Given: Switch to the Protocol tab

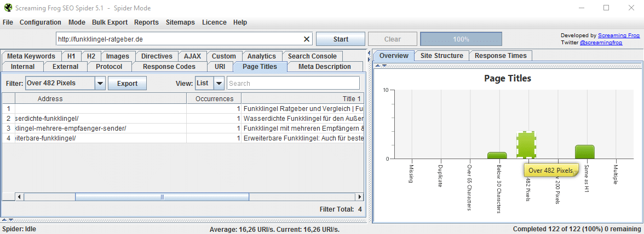Looking at the screenshot, I should pos(109,66).
